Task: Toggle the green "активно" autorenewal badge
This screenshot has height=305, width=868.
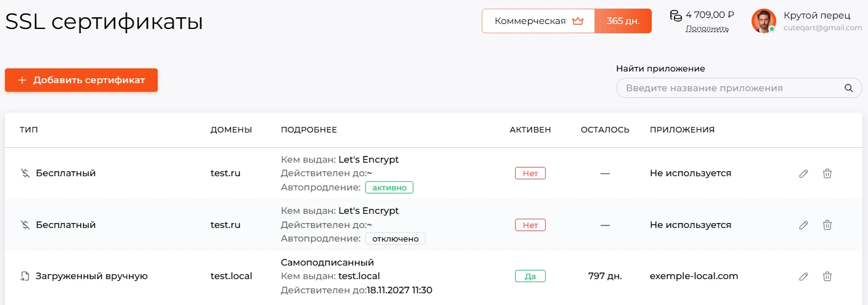Action: pyautogui.click(x=389, y=187)
